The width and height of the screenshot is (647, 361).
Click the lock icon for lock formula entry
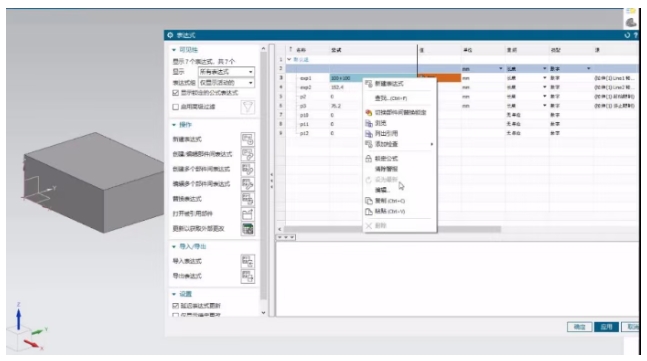point(368,158)
